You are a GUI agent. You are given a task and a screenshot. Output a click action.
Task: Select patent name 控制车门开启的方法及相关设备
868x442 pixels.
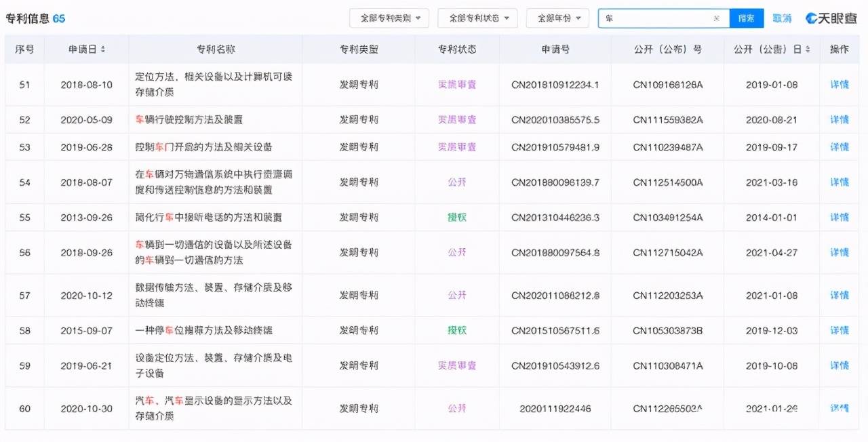click(x=203, y=147)
